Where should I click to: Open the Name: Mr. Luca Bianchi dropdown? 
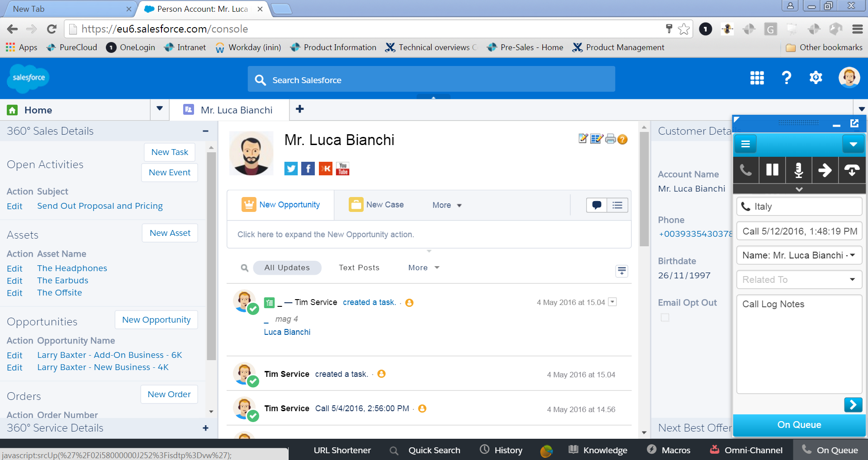(799, 255)
